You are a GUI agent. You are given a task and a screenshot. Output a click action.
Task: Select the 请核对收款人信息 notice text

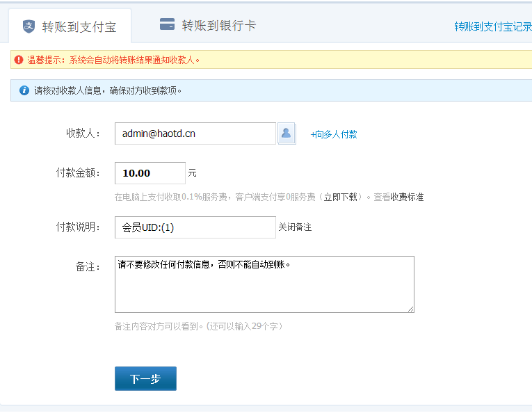pyautogui.click(x=108, y=90)
